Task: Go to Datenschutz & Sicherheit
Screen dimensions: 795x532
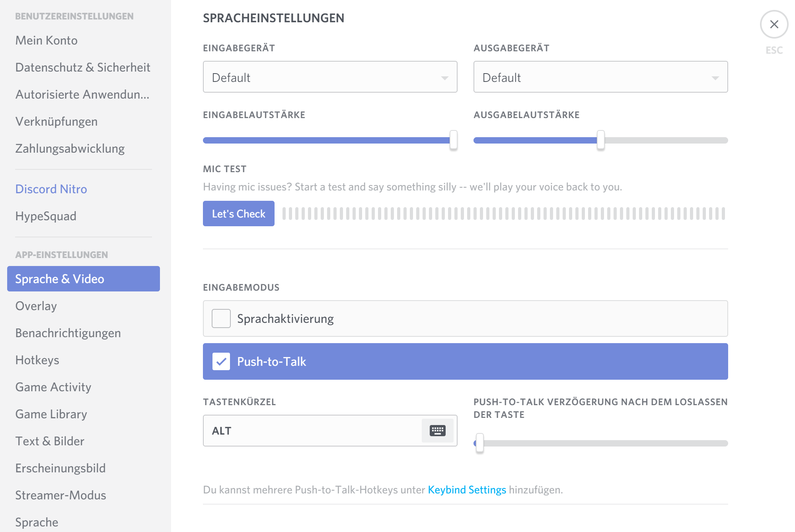Action: pyautogui.click(x=83, y=68)
